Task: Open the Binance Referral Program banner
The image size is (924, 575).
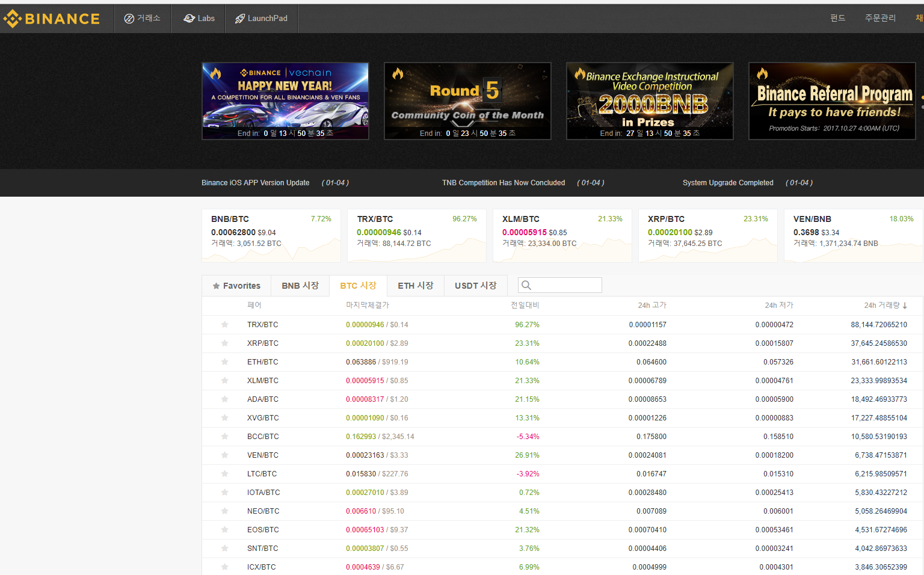Action: tap(832, 101)
